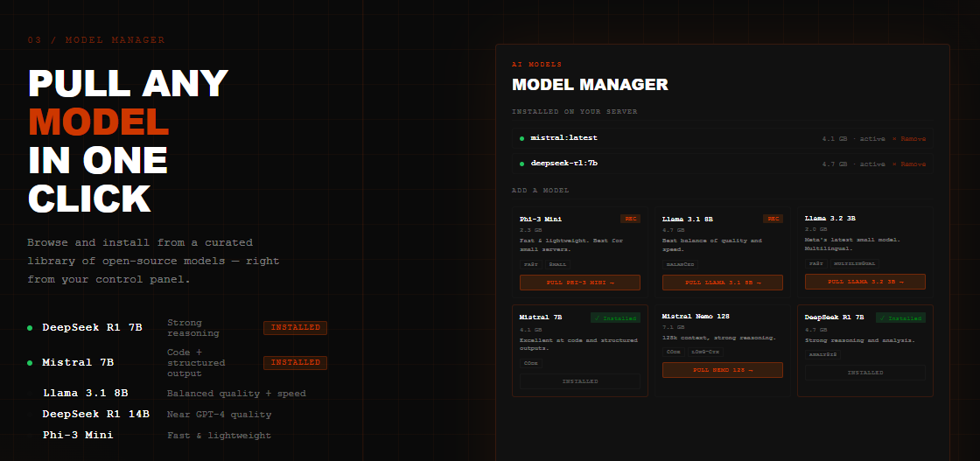Click the green status dot beside deepseek-r1:7b

click(521, 164)
